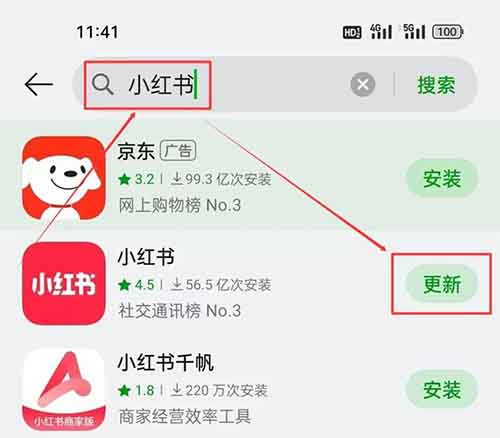Click 网上购物榜 No.3 ranking text
This screenshot has width=500, height=438.
tap(180, 205)
